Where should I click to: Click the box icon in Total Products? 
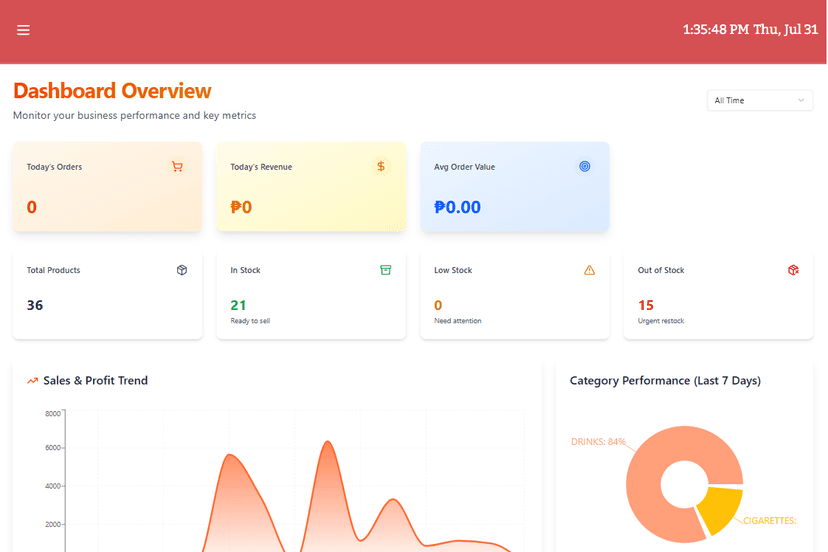pos(182,270)
